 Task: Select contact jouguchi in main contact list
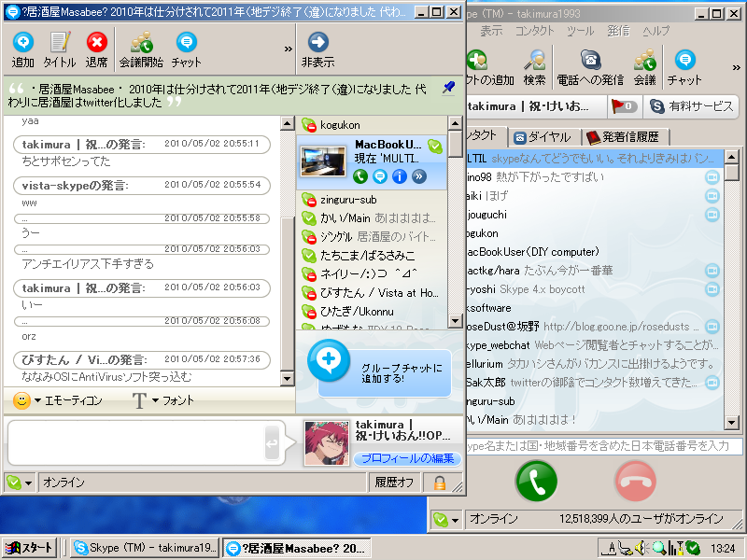tap(596, 215)
